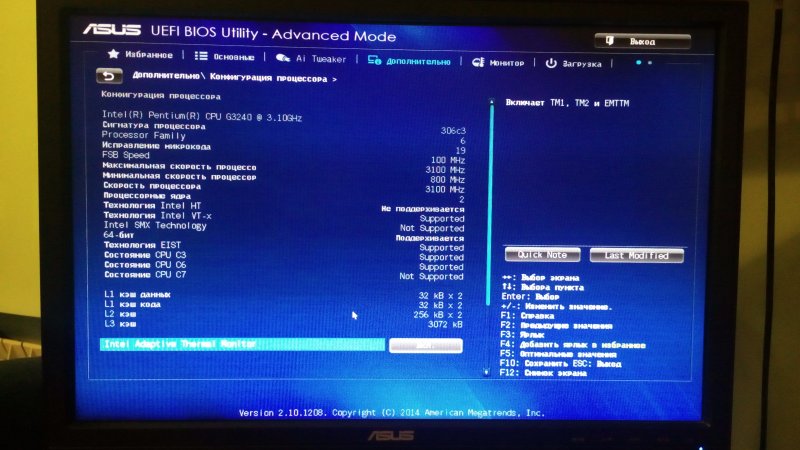The width and height of the screenshot is (800, 450).
Task: Click the settings list vertical scrollbar
Action: [490, 200]
